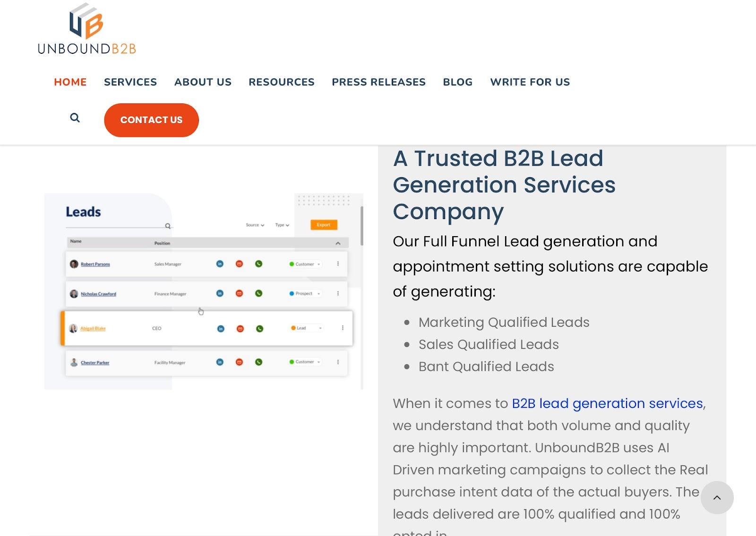
Task: Open Abigail Blake lead name link
Action: coord(93,328)
